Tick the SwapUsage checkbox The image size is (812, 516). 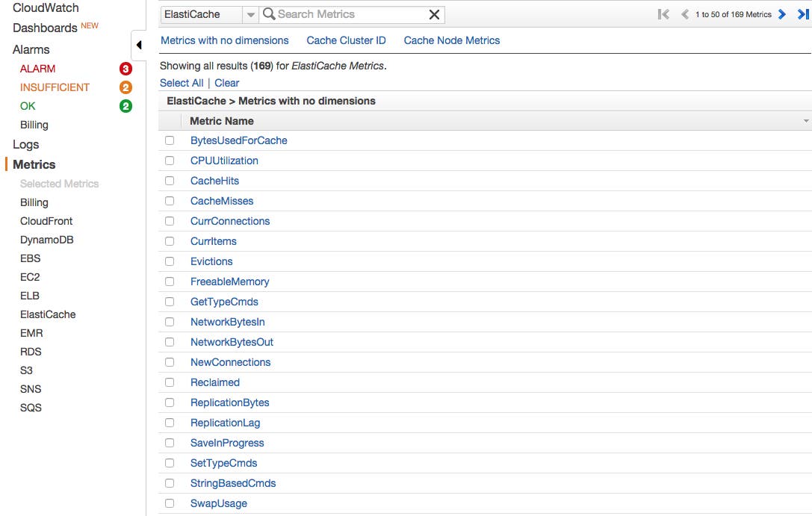(169, 503)
